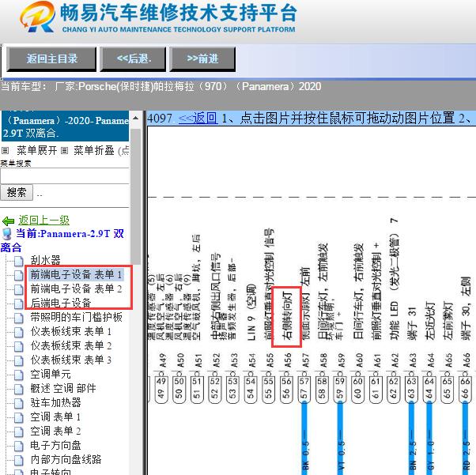476x475 pixels.
Task: Expand the menu with the 菜单展开 icon
Action: pos(6,150)
